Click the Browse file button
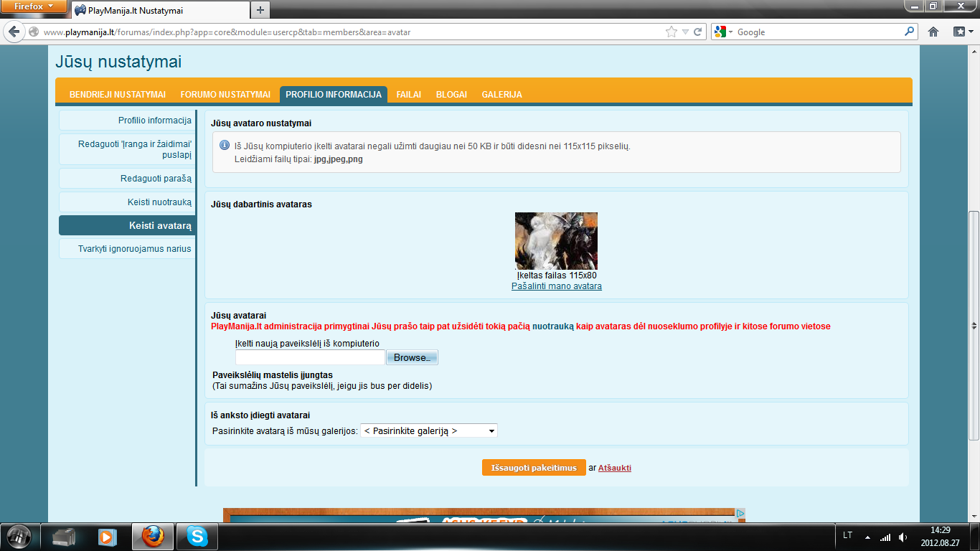The image size is (980, 551). [x=412, y=357]
